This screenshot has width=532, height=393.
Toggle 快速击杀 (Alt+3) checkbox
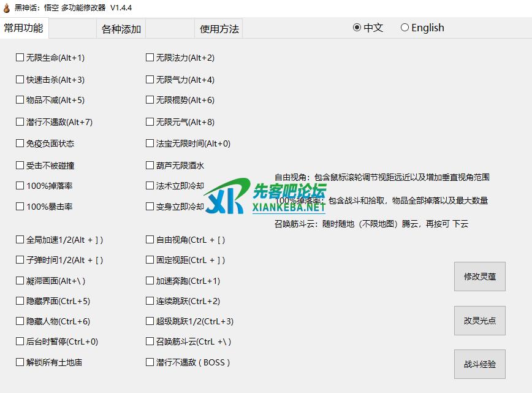point(20,80)
